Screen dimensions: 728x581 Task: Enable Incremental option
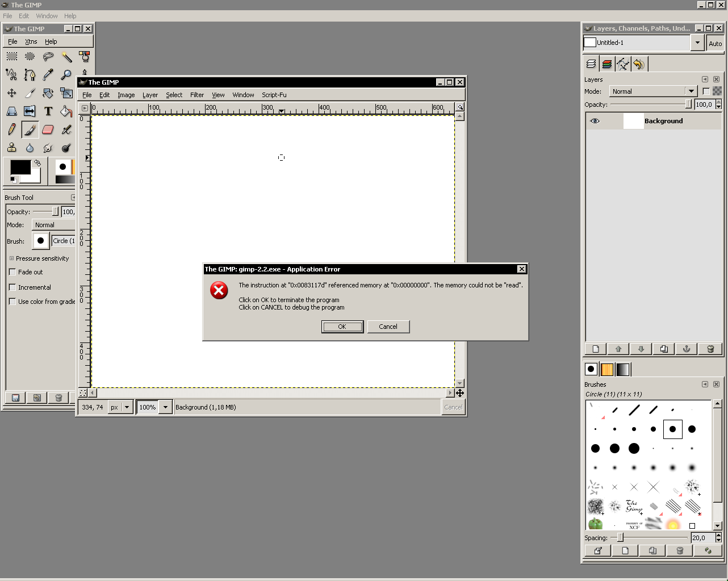pos(12,287)
